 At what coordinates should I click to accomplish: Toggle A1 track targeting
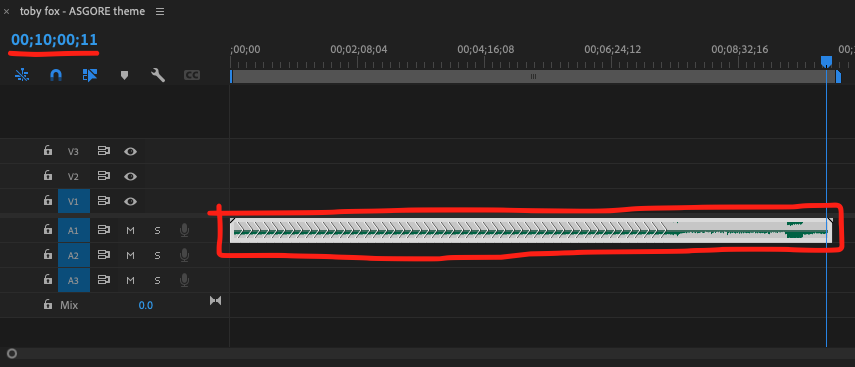74,231
